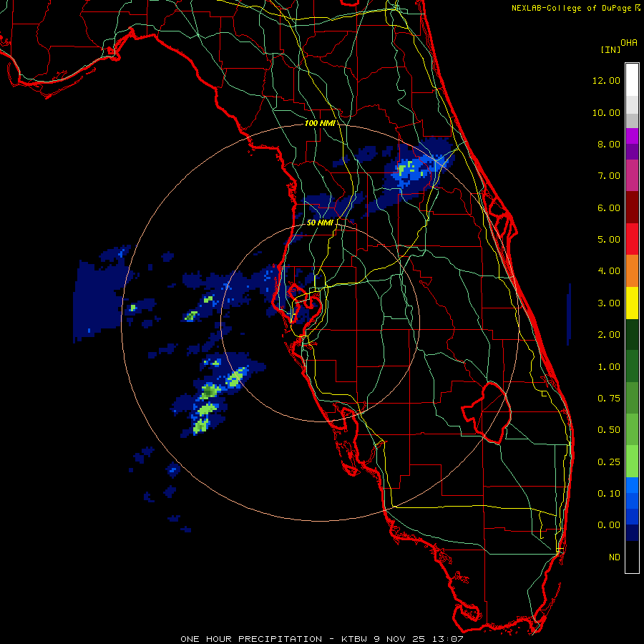Select the 0.50 legend value

tap(609, 430)
